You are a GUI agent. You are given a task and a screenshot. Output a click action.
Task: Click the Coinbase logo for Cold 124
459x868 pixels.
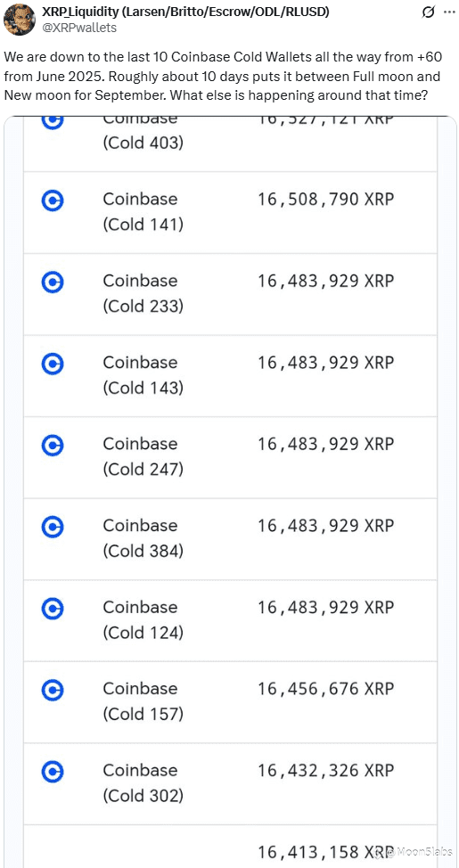[x=53, y=609]
